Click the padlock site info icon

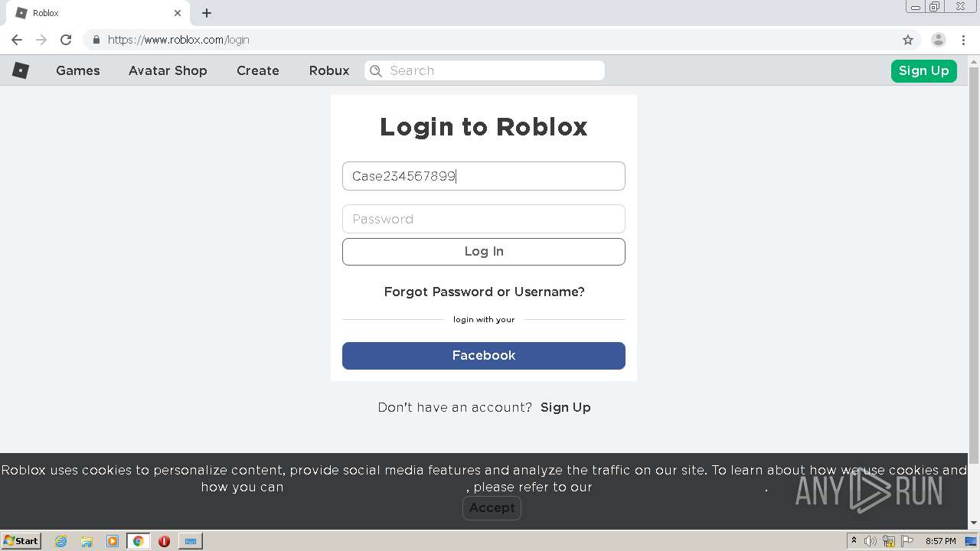pos(96,40)
